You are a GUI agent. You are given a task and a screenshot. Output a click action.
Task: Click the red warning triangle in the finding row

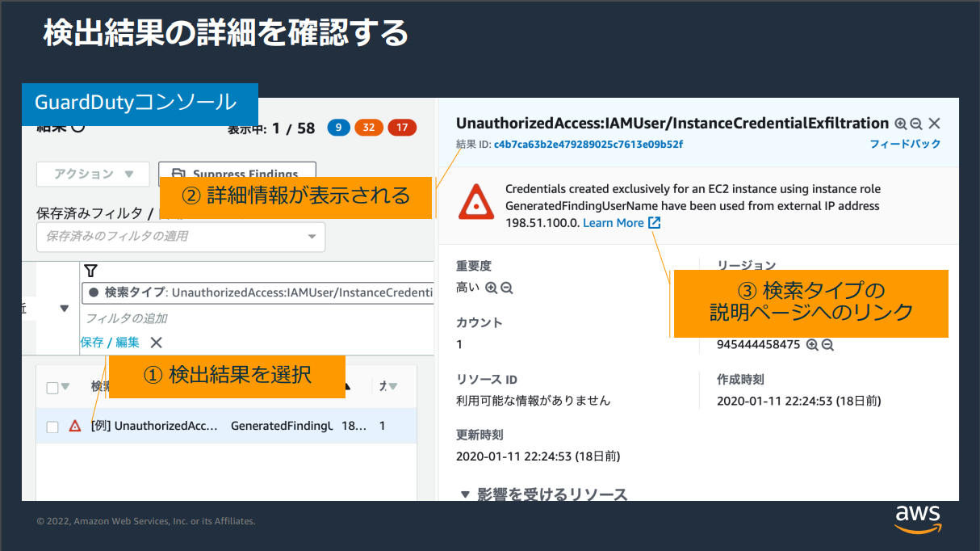[75, 426]
